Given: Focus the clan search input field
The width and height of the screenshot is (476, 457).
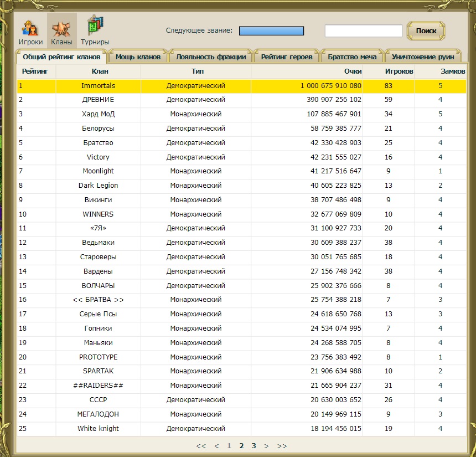Looking at the screenshot, I should click(x=364, y=30).
